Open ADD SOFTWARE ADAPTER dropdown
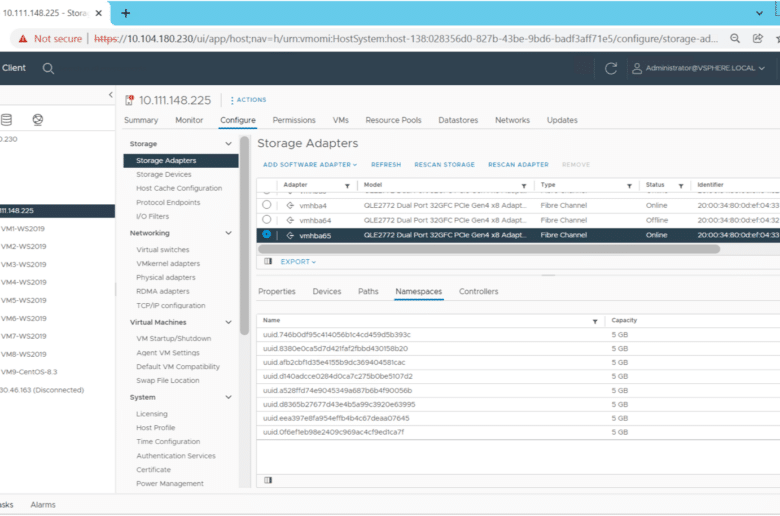The width and height of the screenshot is (780, 516). [310, 165]
